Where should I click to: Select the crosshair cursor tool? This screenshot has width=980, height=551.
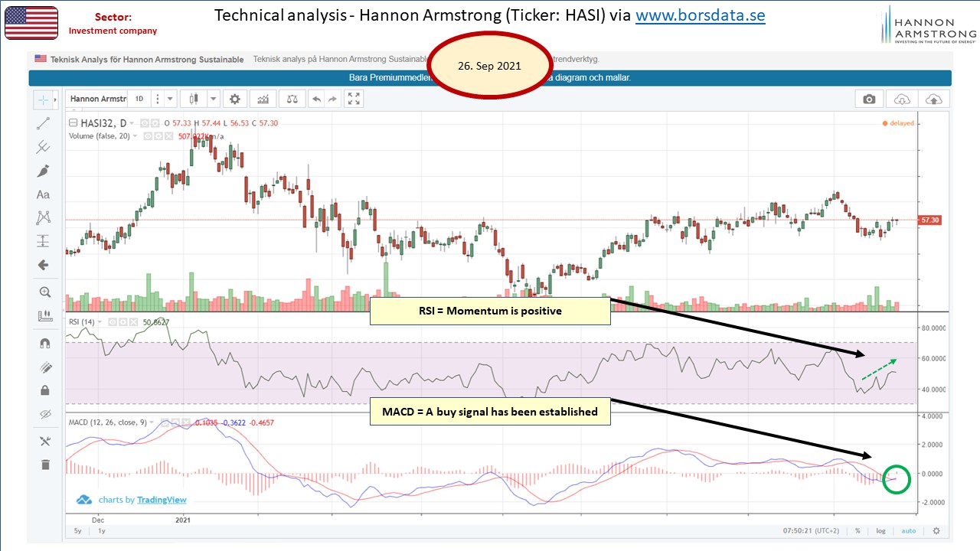coord(44,100)
